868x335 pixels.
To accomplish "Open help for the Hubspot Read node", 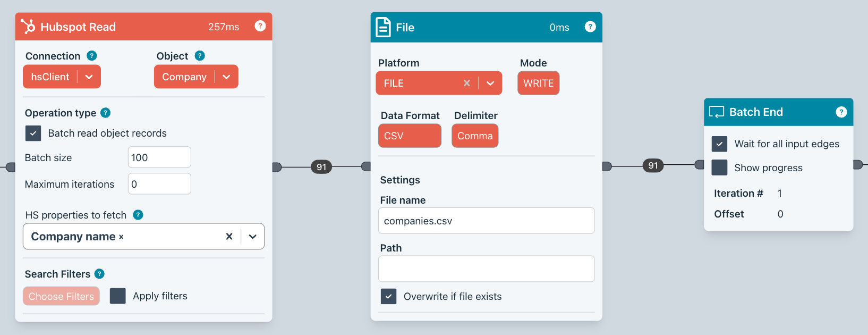I will click(260, 26).
